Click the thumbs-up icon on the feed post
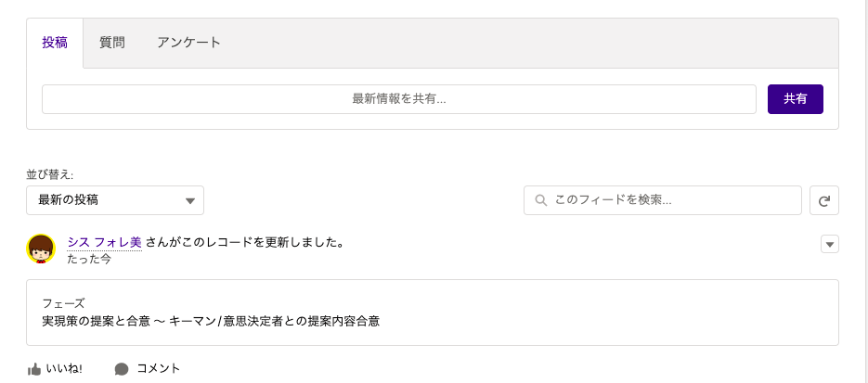 click(x=34, y=369)
